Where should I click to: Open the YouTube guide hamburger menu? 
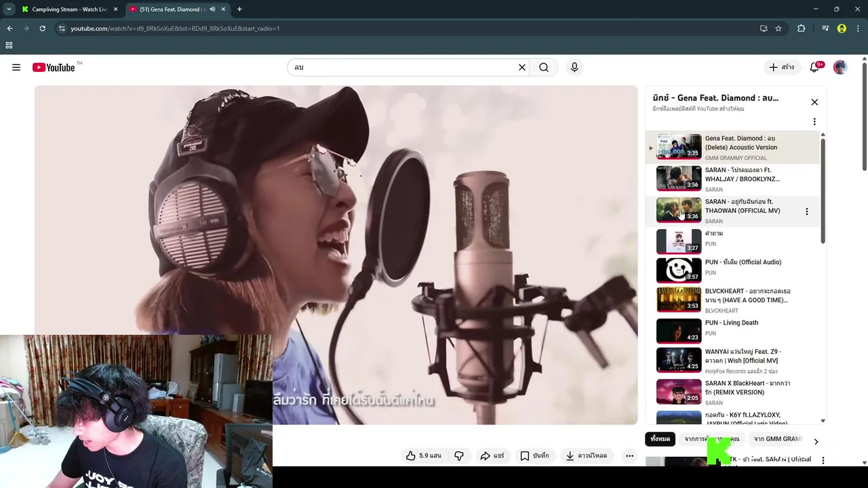tap(16, 67)
